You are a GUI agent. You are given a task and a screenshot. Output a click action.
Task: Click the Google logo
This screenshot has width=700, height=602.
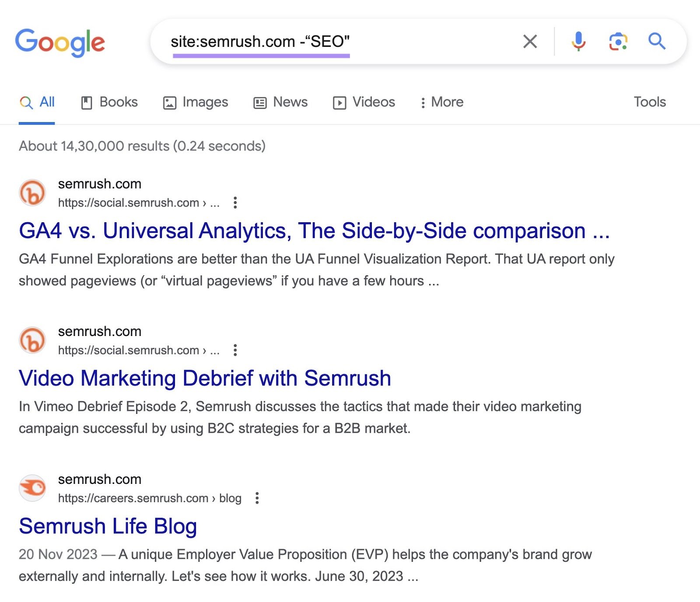pyautogui.click(x=60, y=42)
